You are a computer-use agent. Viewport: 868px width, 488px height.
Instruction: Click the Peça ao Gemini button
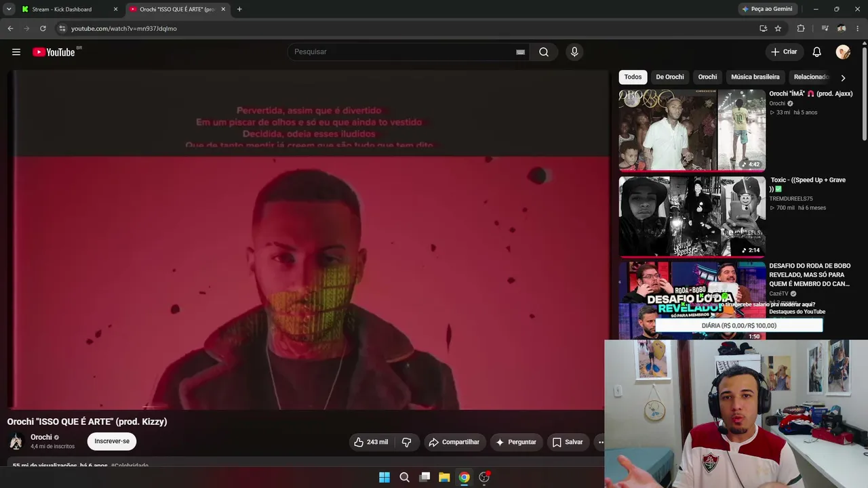tap(767, 9)
